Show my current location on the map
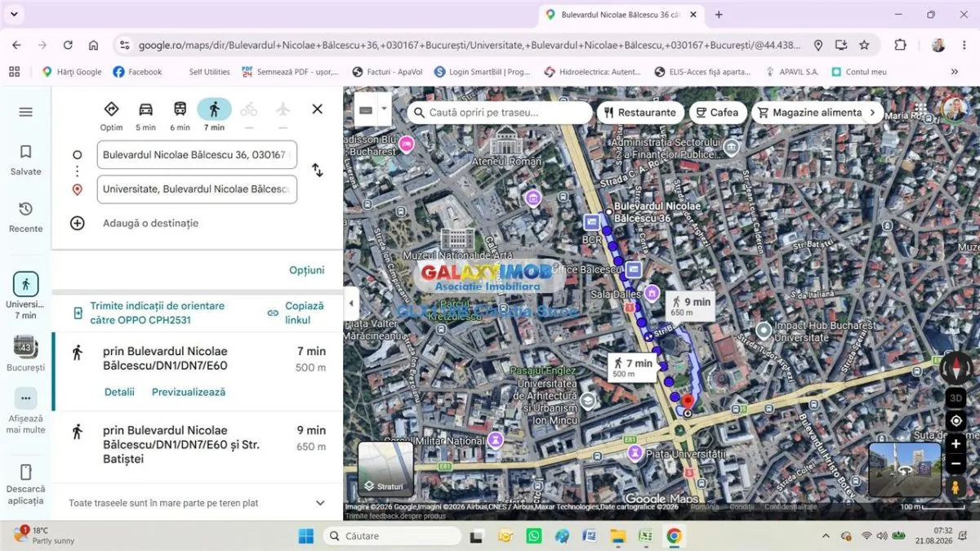The width and height of the screenshot is (980, 551). [955, 421]
